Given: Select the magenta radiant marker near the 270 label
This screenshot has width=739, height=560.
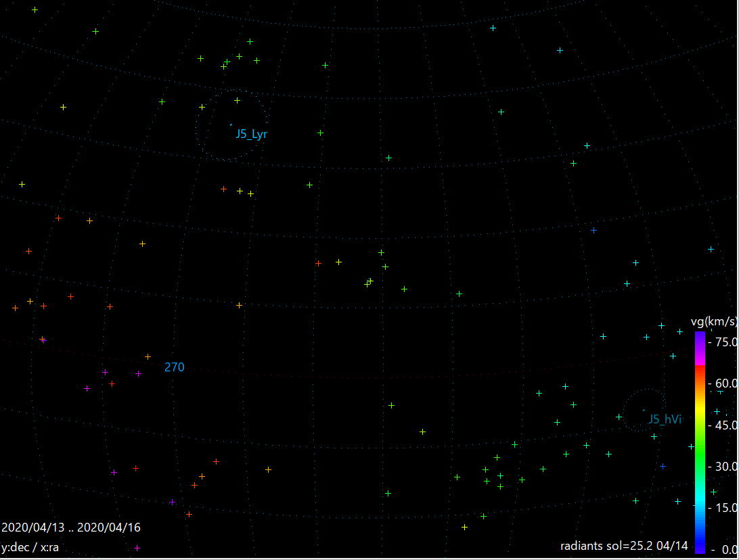Looking at the screenshot, I should click(x=138, y=374).
